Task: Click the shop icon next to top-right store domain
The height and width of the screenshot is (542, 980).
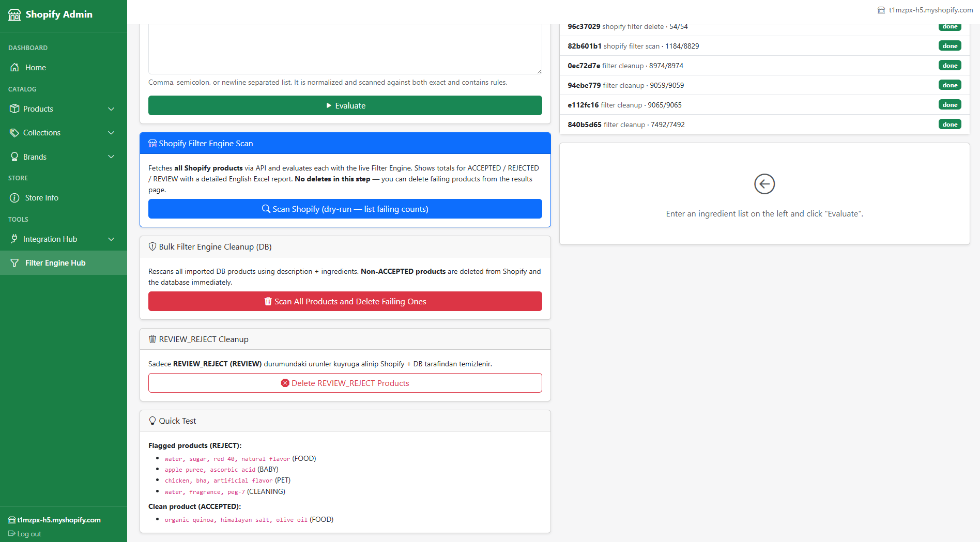Action: pyautogui.click(x=881, y=10)
